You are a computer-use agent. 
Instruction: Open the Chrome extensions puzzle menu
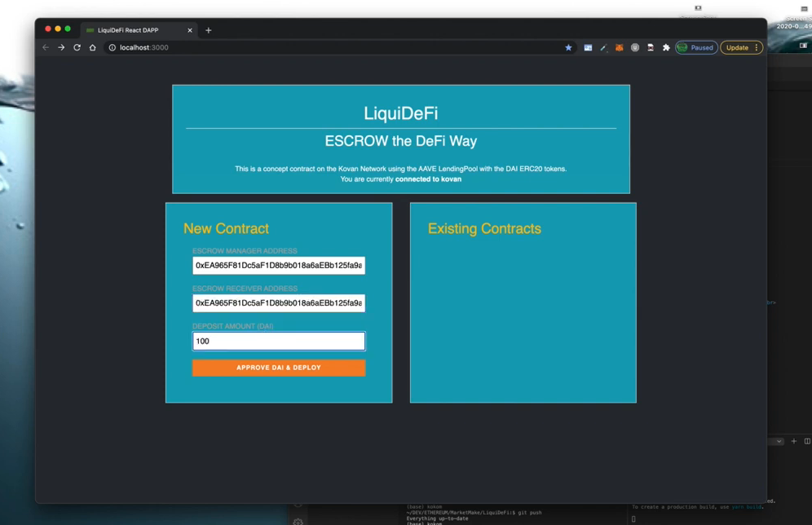pos(666,47)
